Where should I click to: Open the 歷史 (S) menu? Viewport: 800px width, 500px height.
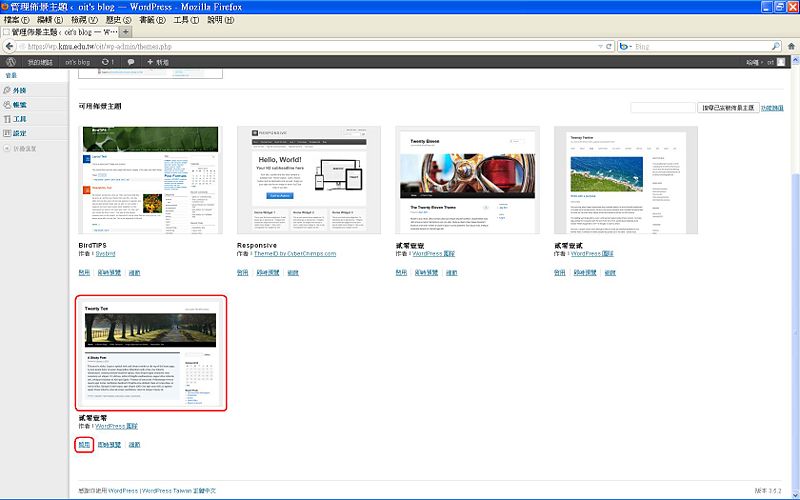coord(118,19)
